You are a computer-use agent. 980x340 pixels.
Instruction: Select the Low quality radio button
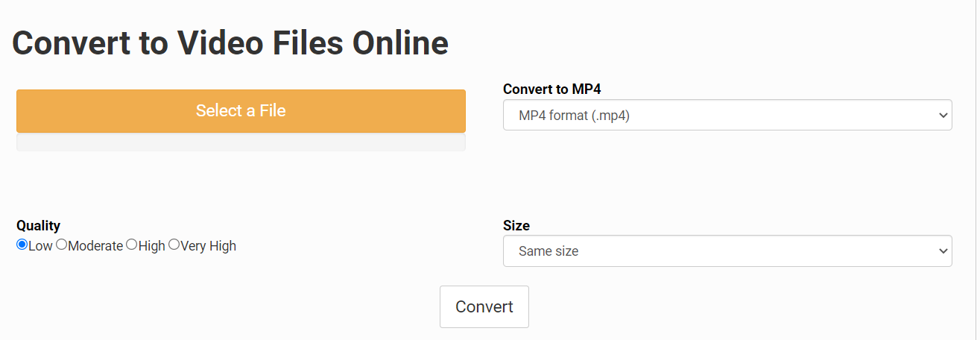point(22,245)
